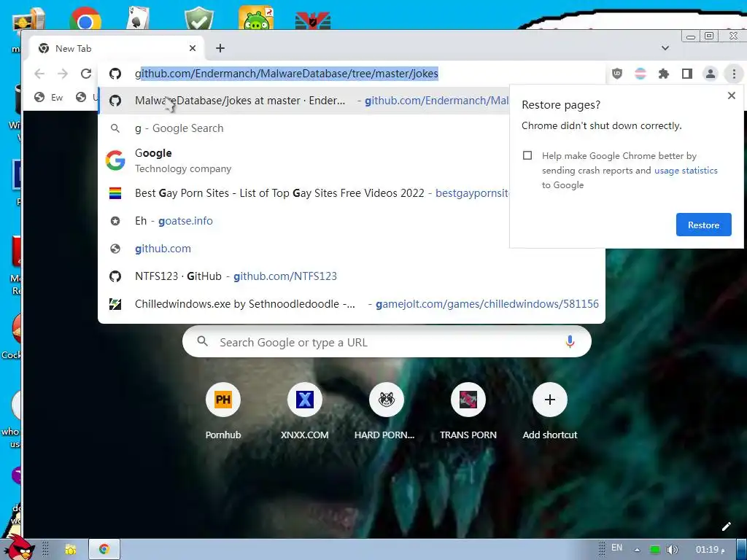This screenshot has height=560, width=747.
Task: Check the Help make Google Chrome better box
Action: [x=527, y=156]
